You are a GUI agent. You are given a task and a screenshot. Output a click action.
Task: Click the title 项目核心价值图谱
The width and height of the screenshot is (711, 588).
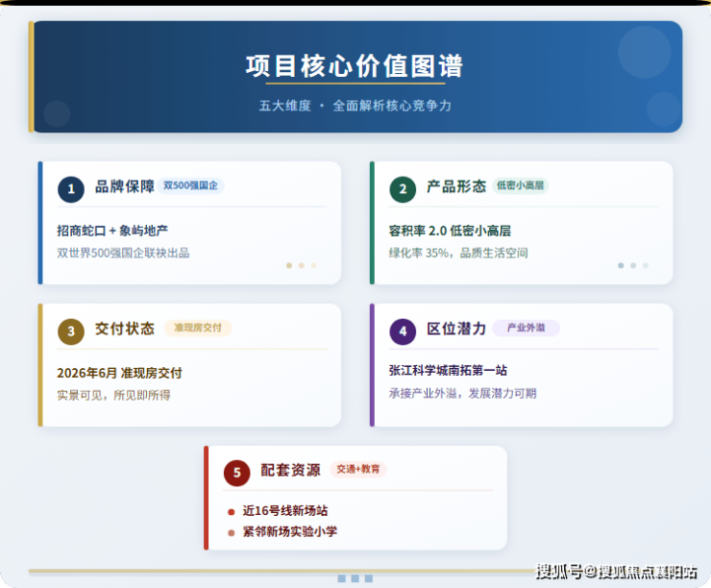[355, 66]
